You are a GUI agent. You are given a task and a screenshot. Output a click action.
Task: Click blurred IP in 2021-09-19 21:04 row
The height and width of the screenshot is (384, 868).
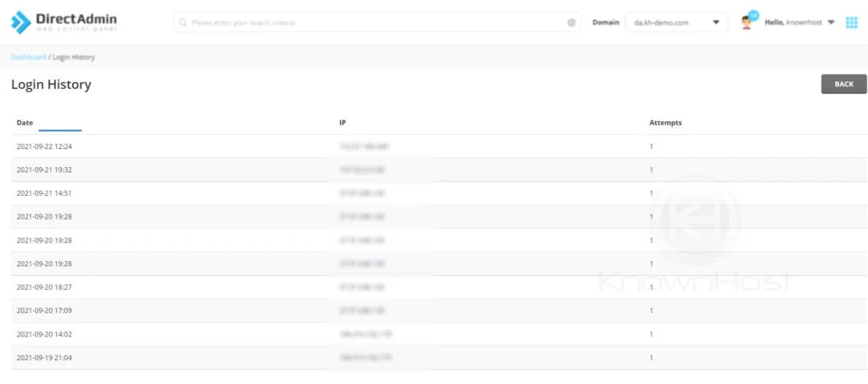(x=366, y=358)
